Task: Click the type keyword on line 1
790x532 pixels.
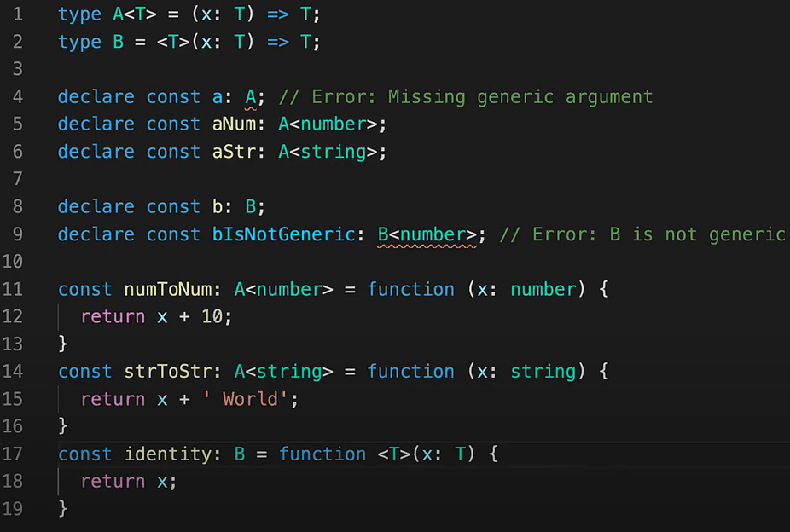Action: pos(79,14)
